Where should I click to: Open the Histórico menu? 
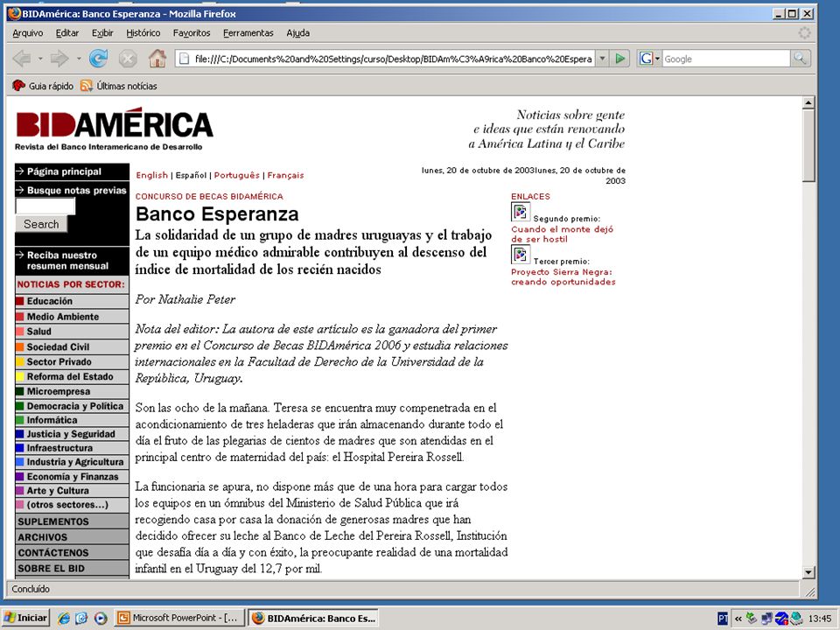pos(143,32)
